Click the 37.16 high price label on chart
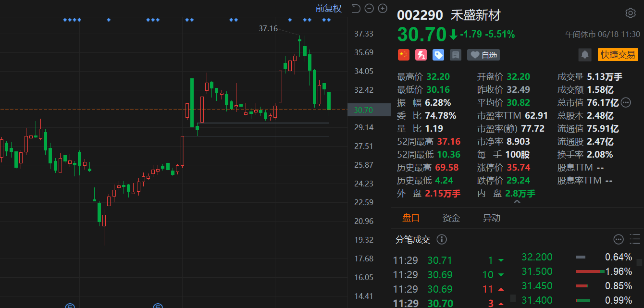 (x=268, y=28)
